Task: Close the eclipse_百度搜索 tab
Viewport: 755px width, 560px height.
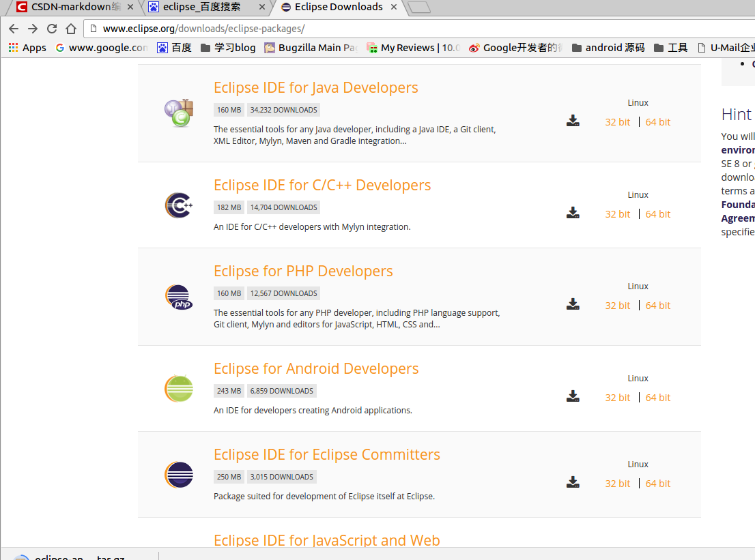Action: (262, 7)
